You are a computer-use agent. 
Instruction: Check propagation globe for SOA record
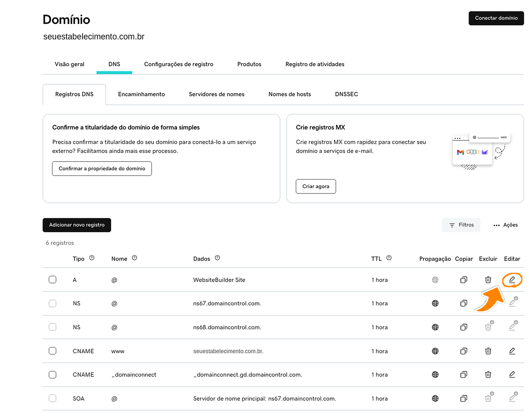coord(435,398)
